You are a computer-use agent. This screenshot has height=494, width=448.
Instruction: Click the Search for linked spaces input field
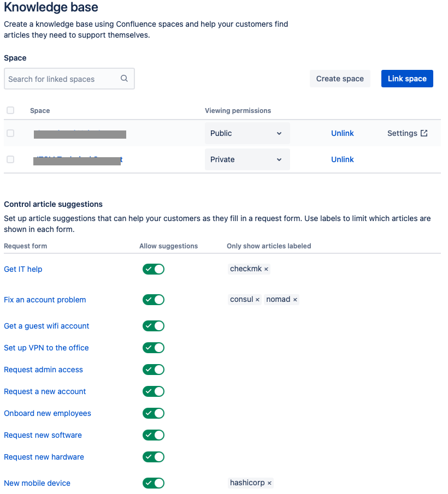[60, 78]
